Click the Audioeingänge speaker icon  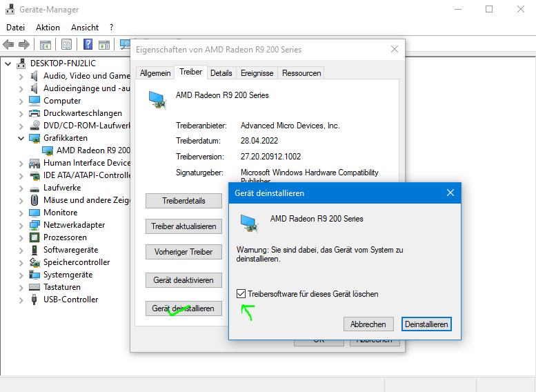click(34, 88)
